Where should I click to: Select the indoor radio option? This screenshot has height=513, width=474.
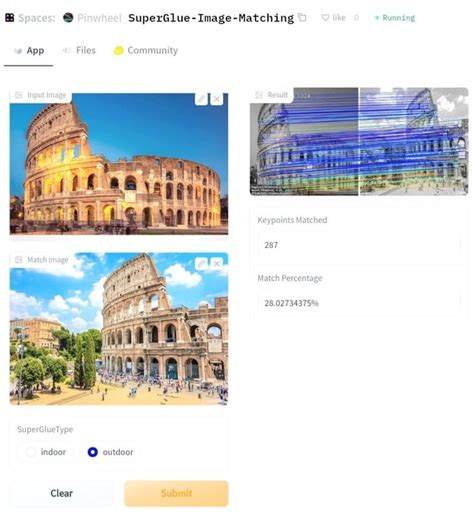(31, 452)
